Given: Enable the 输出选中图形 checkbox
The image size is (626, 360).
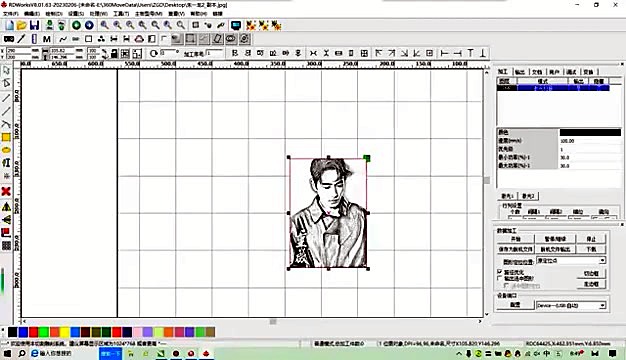Looking at the screenshot, I should 499,278.
